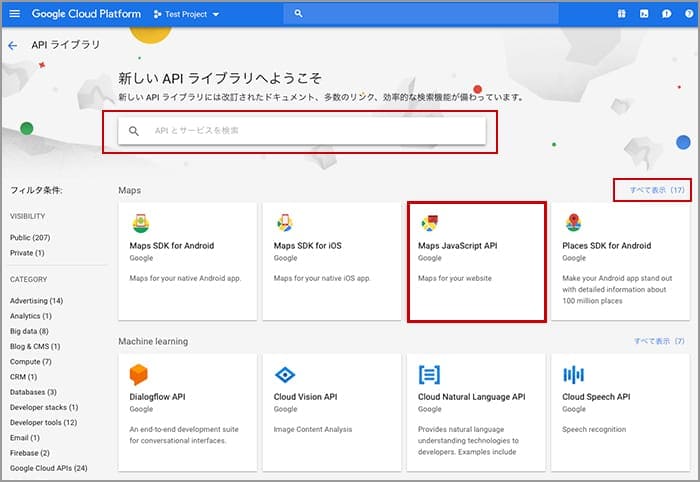Show all 17 Maps APIs
Screen dimensions: 700x482
click(x=657, y=190)
